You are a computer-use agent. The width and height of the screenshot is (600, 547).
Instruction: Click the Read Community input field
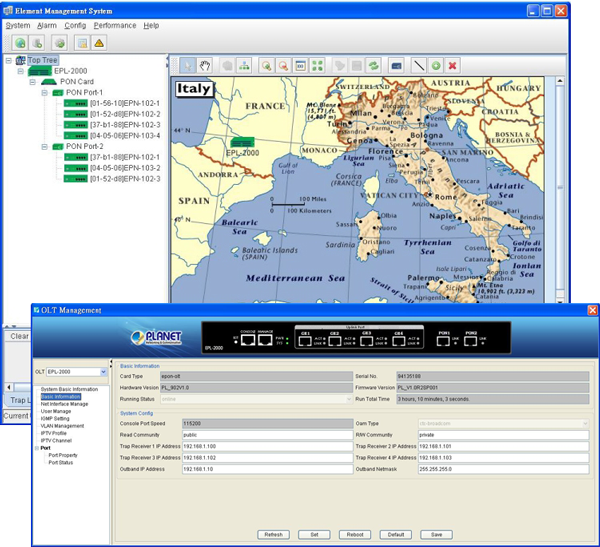[267, 435]
